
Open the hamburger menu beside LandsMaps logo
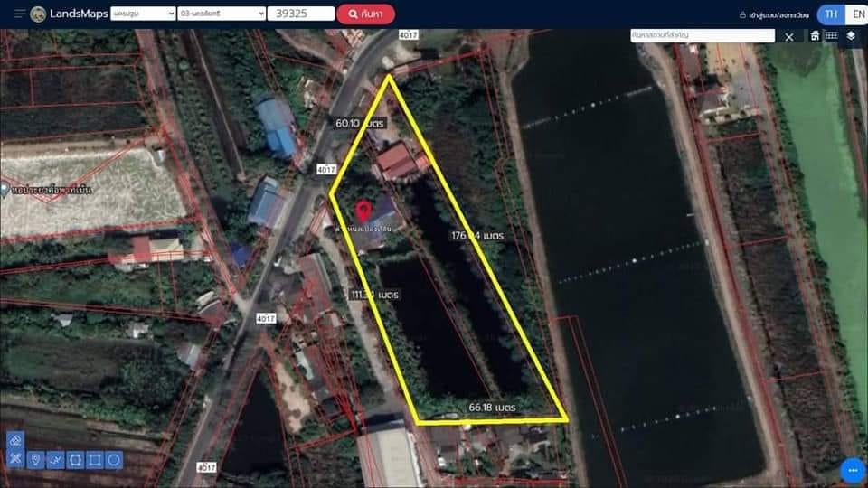click(19, 14)
